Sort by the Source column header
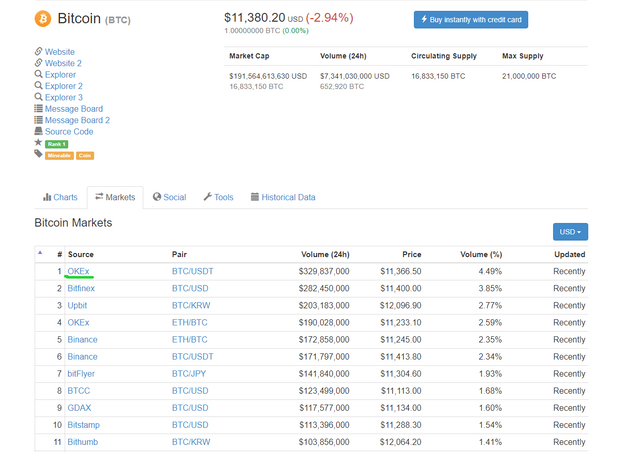 (x=81, y=254)
